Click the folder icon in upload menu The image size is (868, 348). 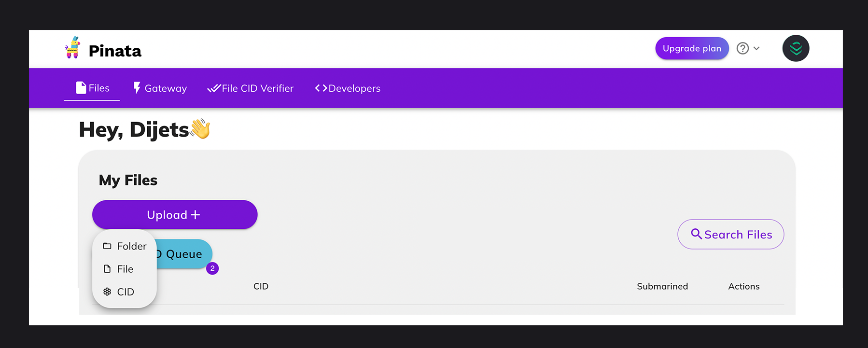coord(107,246)
